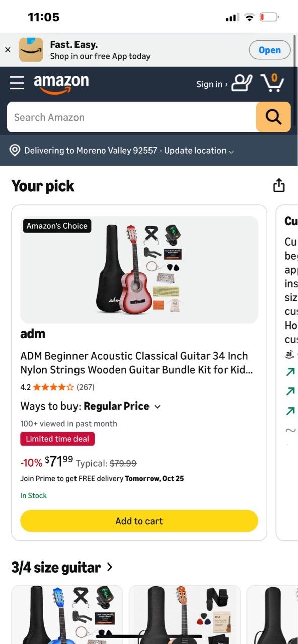Expand Update location chevron
Image resolution: width=298 pixels, height=644 pixels.
(231, 151)
